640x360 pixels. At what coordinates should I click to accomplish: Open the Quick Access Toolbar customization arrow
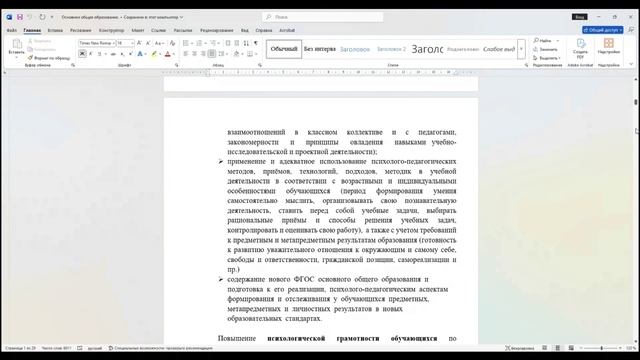tap(52, 17)
